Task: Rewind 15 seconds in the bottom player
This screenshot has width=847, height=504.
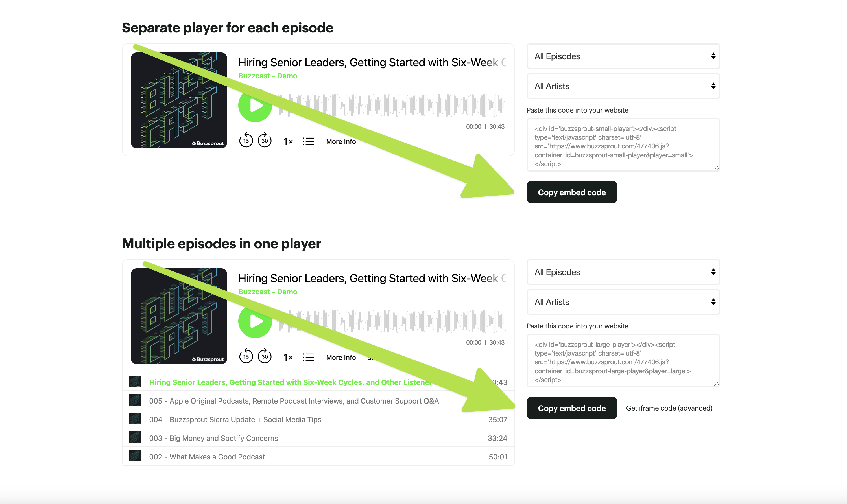Action: [x=246, y=356]
